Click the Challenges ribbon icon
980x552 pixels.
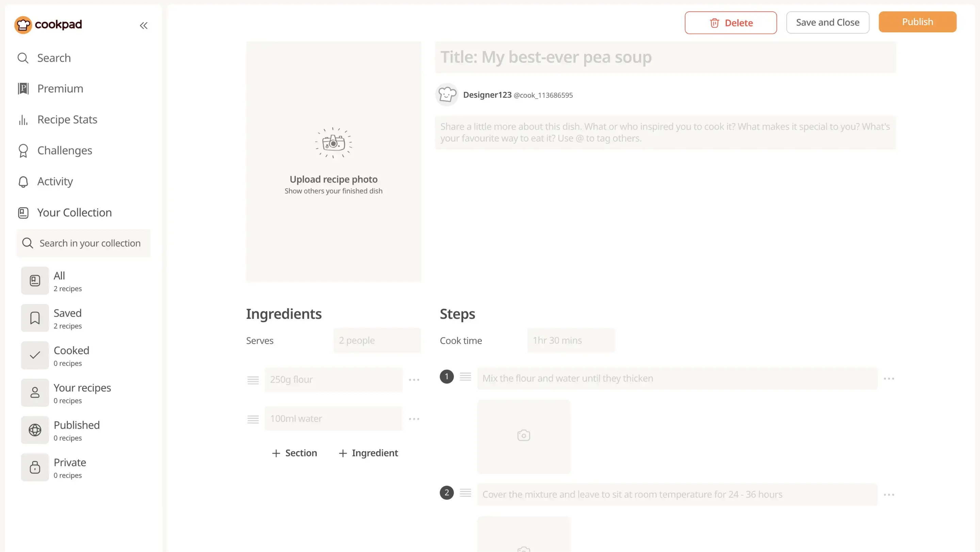[x=23, y=151]
